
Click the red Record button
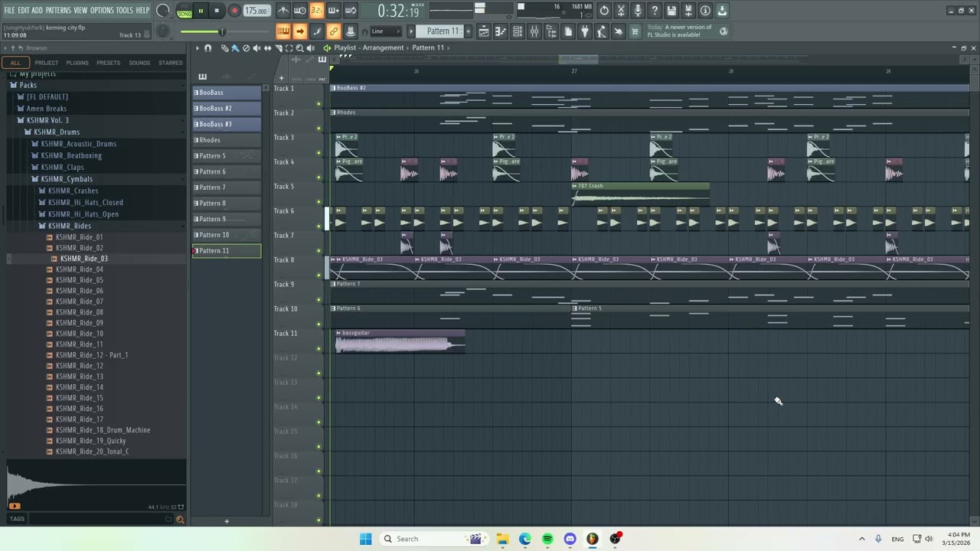(234, 11)
